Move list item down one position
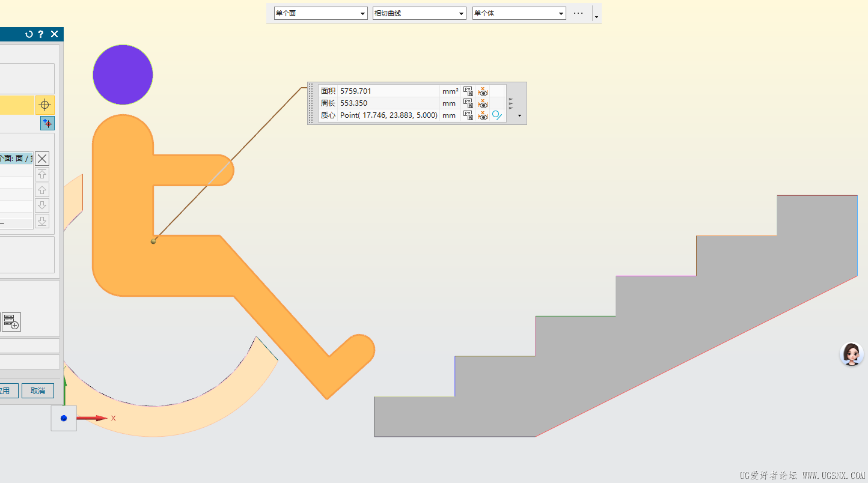The width and height of the screenshot is (868, 483). coord(42,205)
